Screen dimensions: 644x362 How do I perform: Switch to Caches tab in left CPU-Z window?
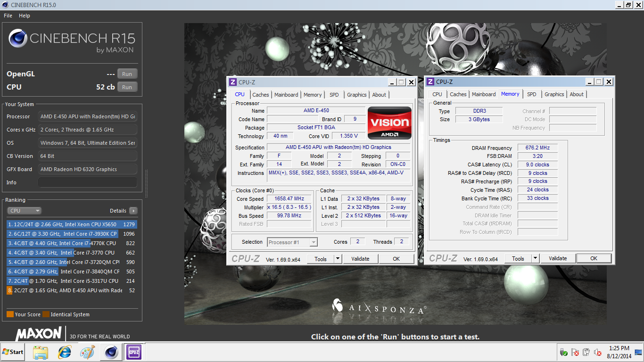(261, 95)
